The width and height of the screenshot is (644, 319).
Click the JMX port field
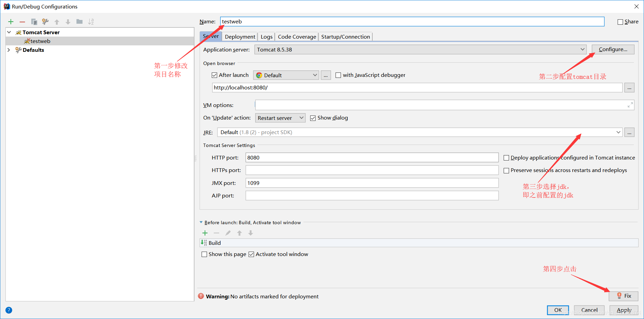pos(372,183)
